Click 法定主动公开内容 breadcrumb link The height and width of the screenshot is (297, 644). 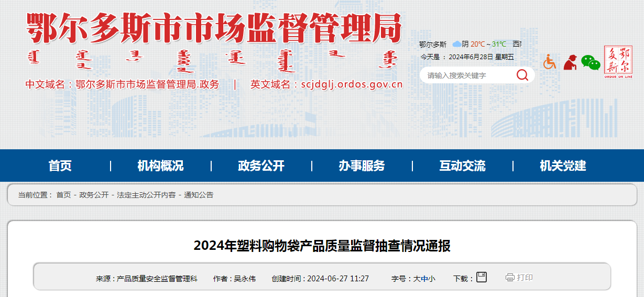point(146,195)
